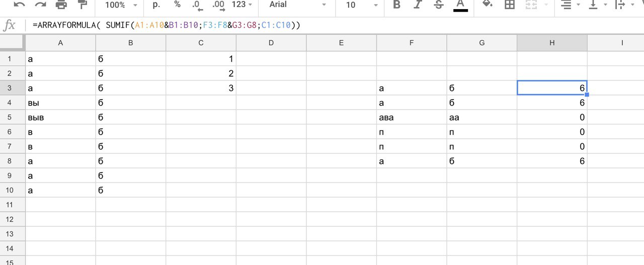Open the 100% zoom dropdown
The image size is (644, 265).
pyautogui.click(x=121, y=5)
